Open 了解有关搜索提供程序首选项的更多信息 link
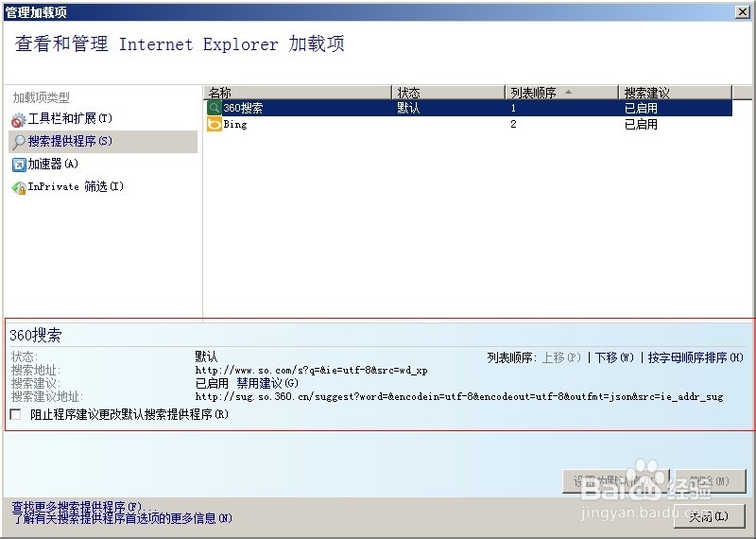Image resolution: width=756 pixels, height=539 pixels. pyautogui.click(x=122, y=518)
